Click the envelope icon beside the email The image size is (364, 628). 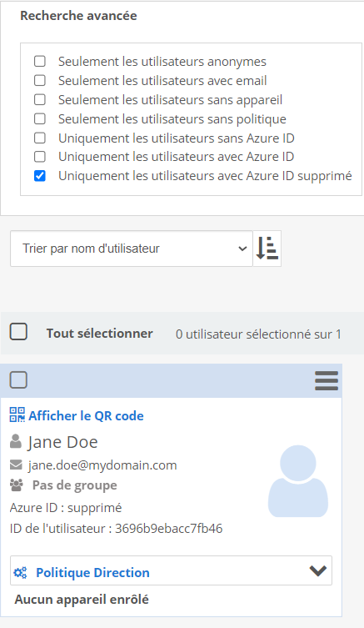[16, 465]
